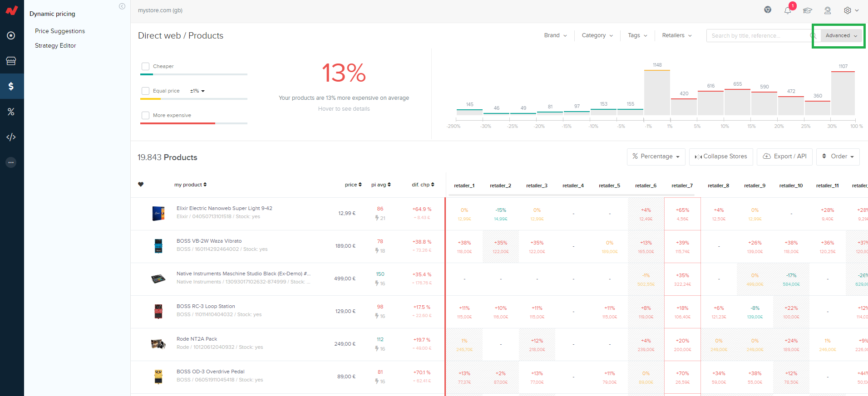The image size is (868, 396).
Task: Enable the Cheaper checkbox
Action: pos(146,67)
